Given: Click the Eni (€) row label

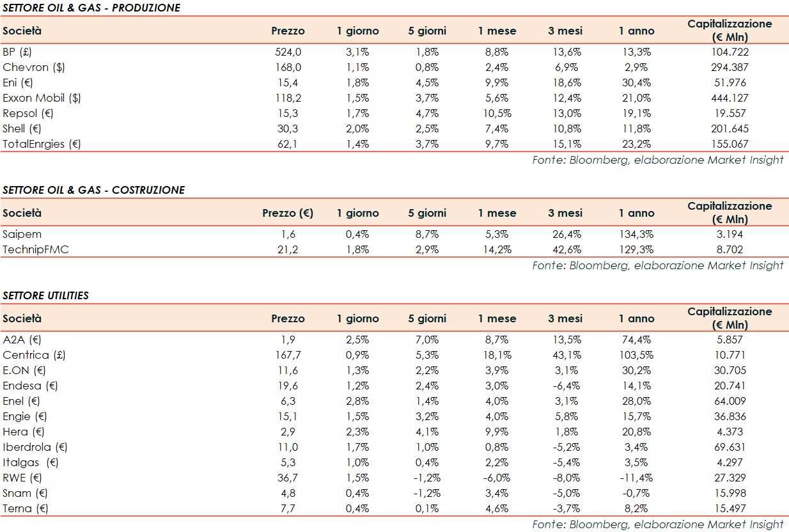Looking at the screenshot, I should pos(17,82).
